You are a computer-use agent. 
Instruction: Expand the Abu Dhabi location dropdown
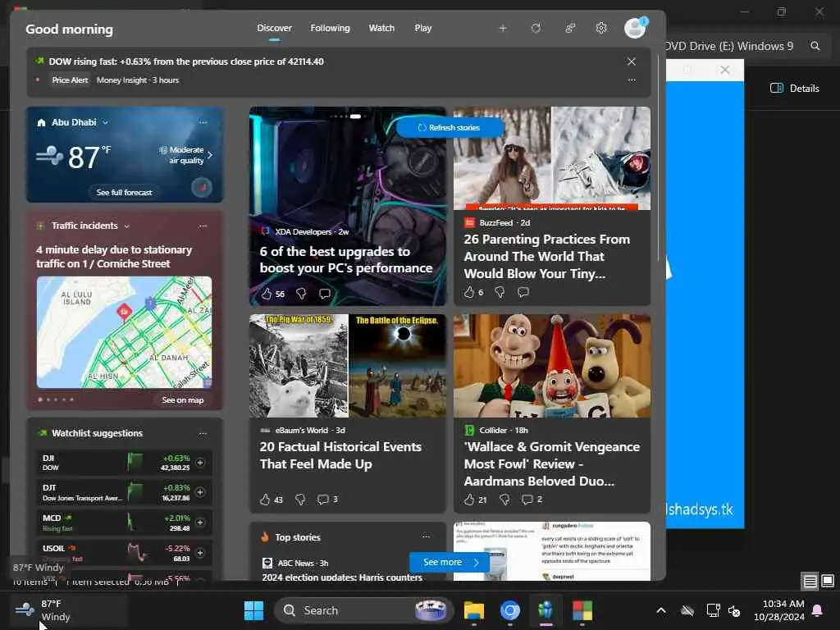click(106, 123)
